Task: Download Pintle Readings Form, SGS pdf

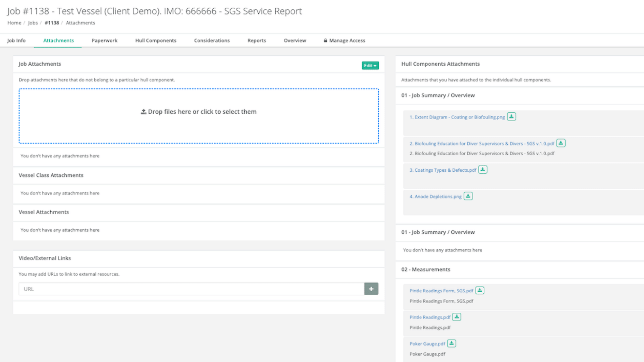Action: click(x=480, y=290)
